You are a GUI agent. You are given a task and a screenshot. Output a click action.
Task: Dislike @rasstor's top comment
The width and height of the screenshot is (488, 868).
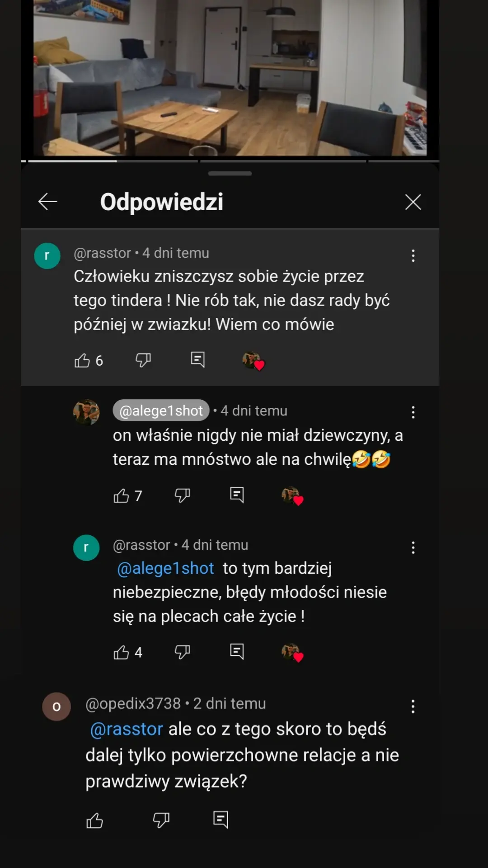coord(143,360)
